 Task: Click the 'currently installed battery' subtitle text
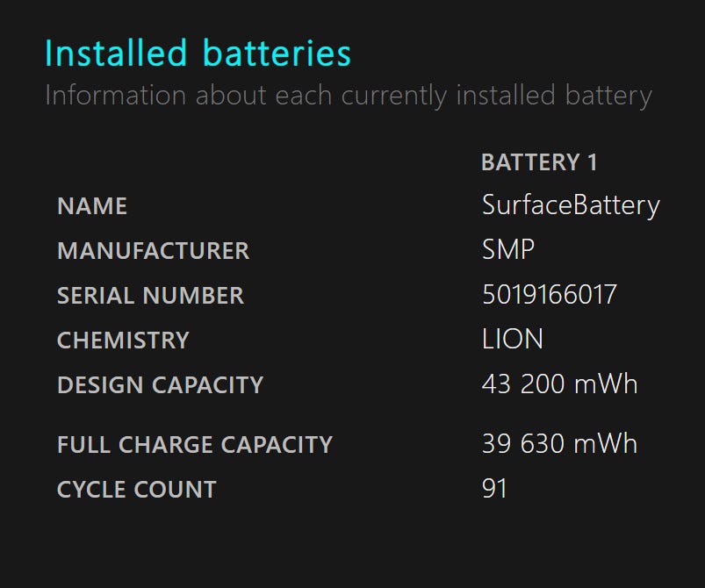tap(496, 96)
